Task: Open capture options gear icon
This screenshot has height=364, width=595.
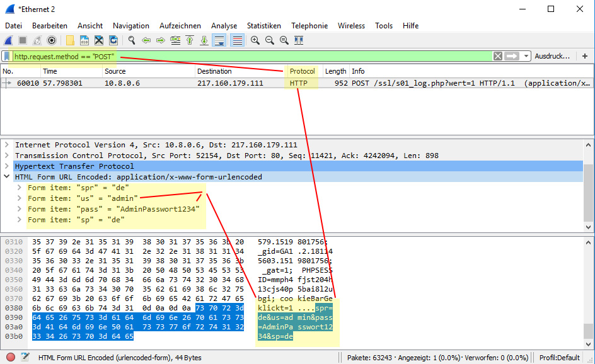Action: (52, 40)
